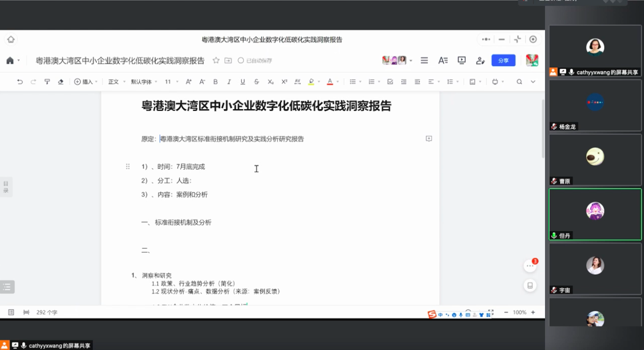This screenshot has width=644, height=350.
Task: Click the blue 分享 share button
Action: [503, 61]
